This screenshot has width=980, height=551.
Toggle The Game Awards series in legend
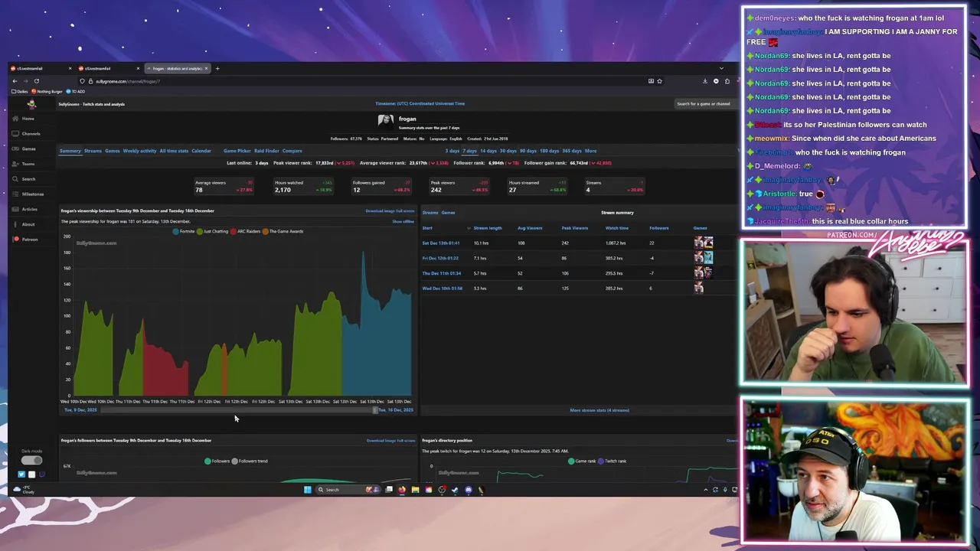[283, 231]
